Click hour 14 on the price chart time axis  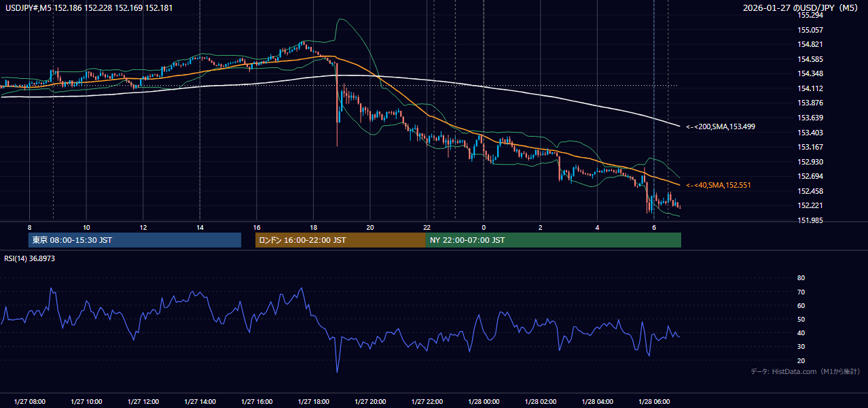[200, 227]
